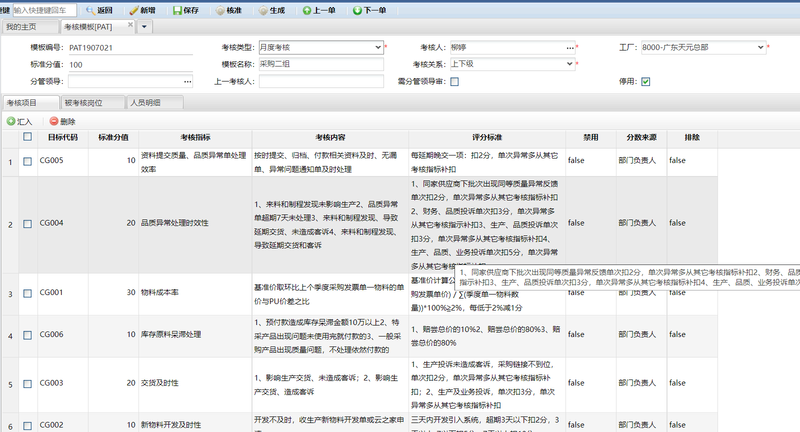800x432 pixels.
Task: Click the 禁用 column header
Action: 591,137
